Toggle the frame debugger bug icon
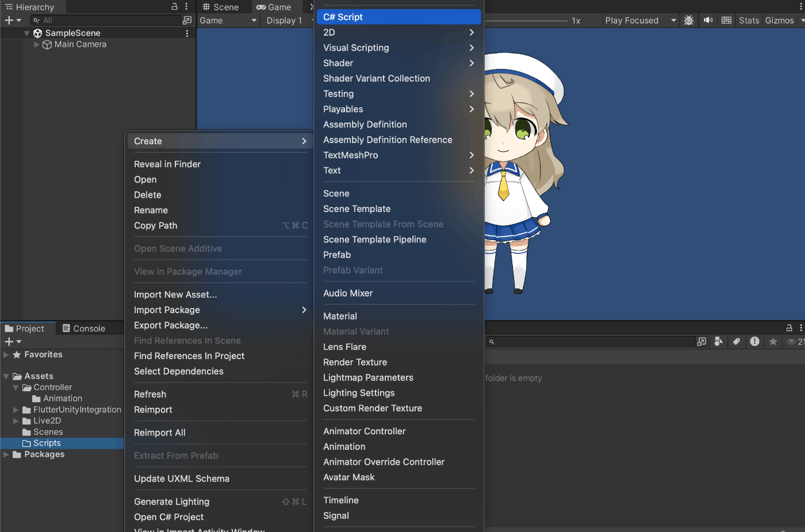Screen dimensions: 805x532 (688, 20)
